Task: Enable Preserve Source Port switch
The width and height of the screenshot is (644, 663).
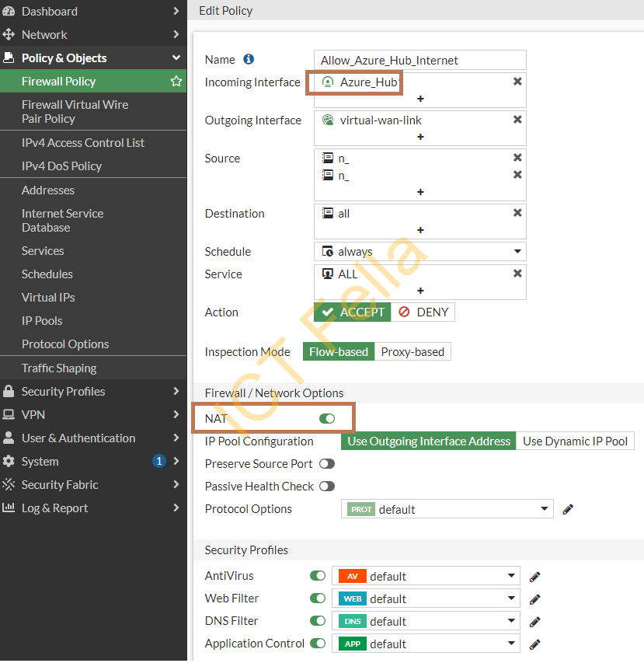Action: [x=327, y=464]
